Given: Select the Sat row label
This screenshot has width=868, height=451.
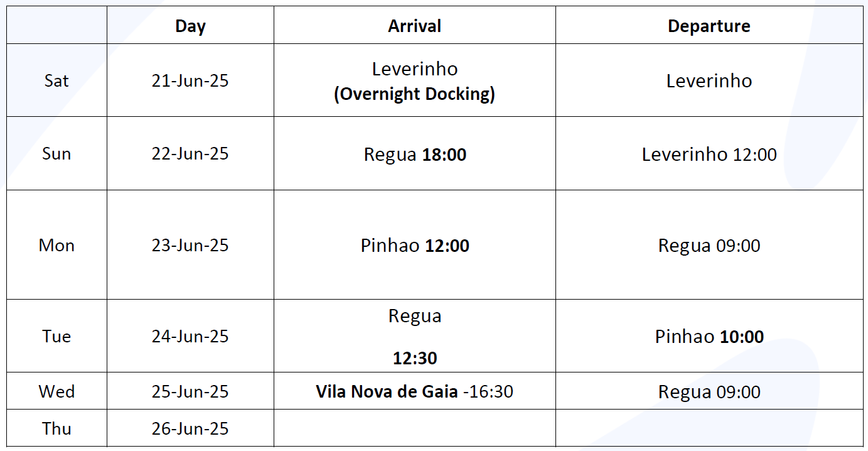Looking at the screenshot, I should 56,80.
